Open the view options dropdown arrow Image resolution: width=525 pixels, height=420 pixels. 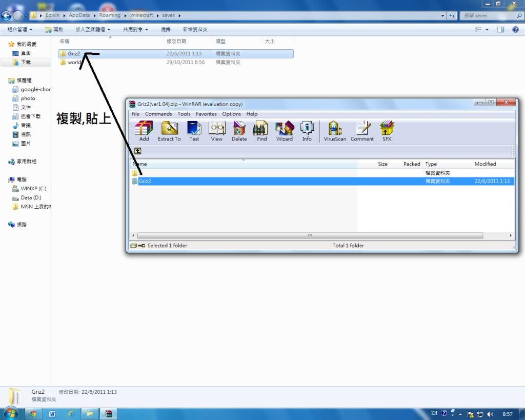[x=487, y=29]
